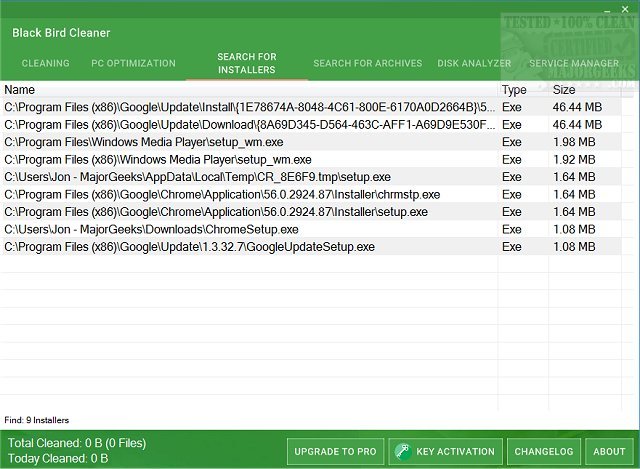
Task: Select the Chrome Installer chrmstp.exe row
Action: point(312,195)
